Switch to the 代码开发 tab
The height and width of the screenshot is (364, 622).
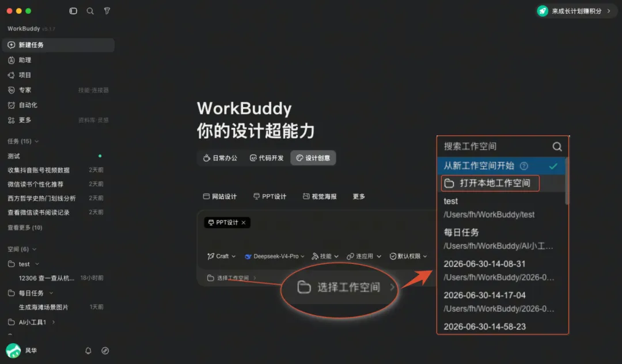[267, 158]
